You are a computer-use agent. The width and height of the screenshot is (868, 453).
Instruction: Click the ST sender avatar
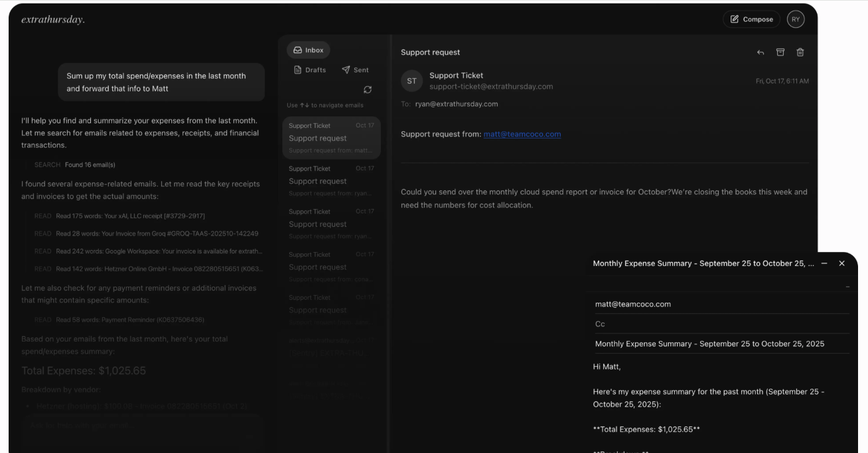tap(411, 81)
